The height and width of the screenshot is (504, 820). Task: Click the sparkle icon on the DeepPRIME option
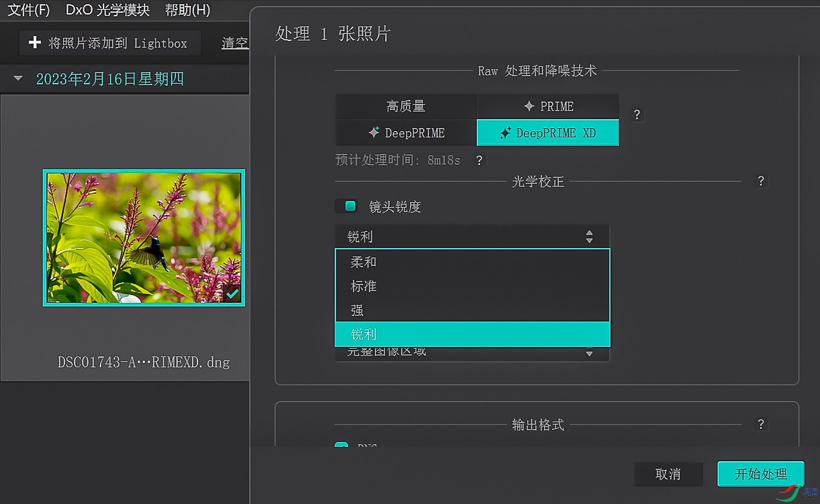[374, 132]
